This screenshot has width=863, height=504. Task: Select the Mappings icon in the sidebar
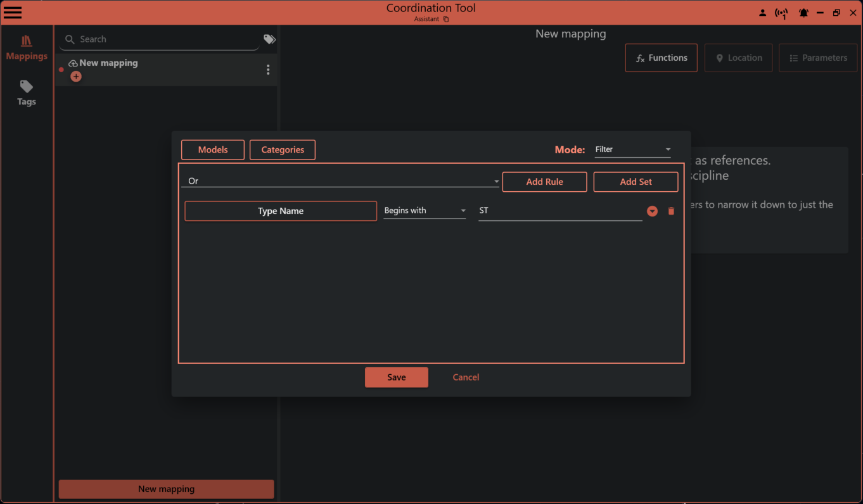click(x=26, y=47)
